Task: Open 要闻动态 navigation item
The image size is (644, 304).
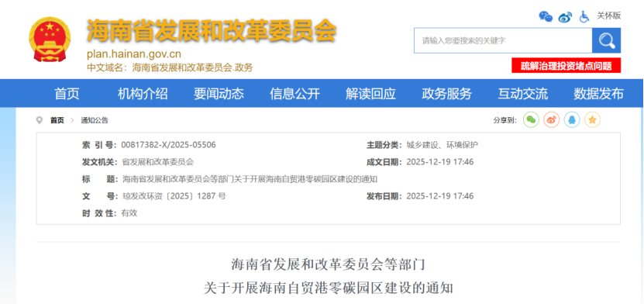Action: 219,94
